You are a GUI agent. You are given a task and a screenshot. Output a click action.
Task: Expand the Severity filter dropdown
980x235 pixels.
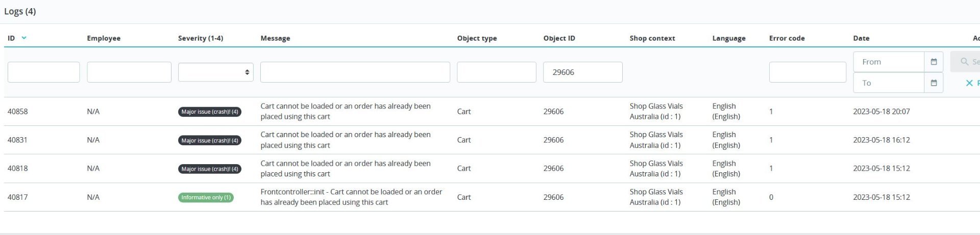click(x=215, y=72)
